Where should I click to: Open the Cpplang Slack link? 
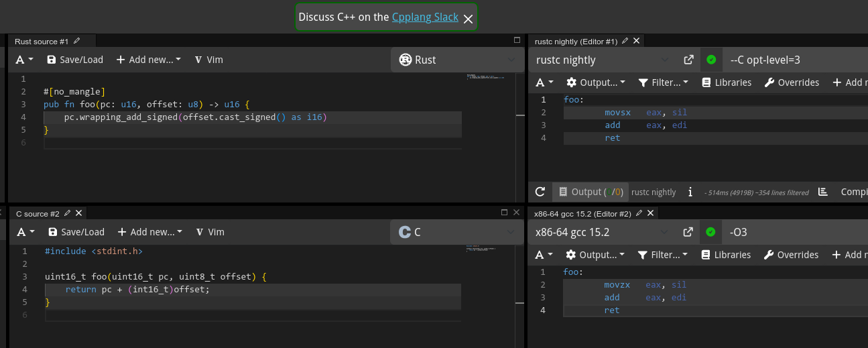click(425, 17)
